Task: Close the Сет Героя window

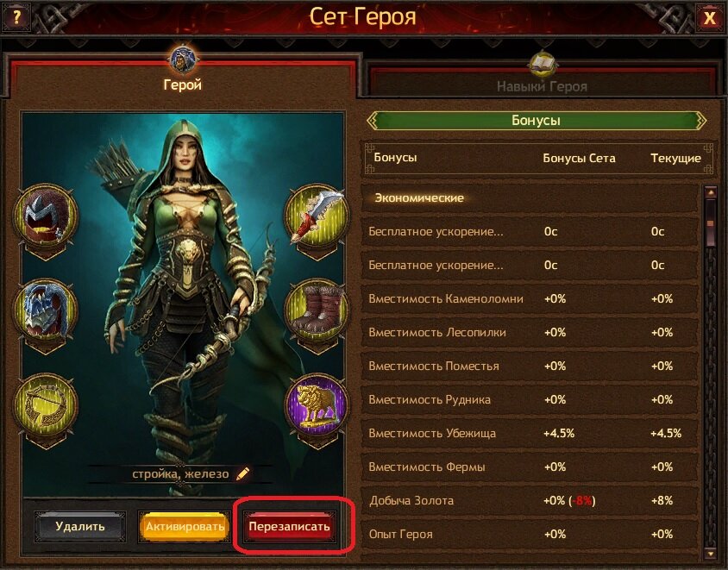Action: tap(709, 17)
